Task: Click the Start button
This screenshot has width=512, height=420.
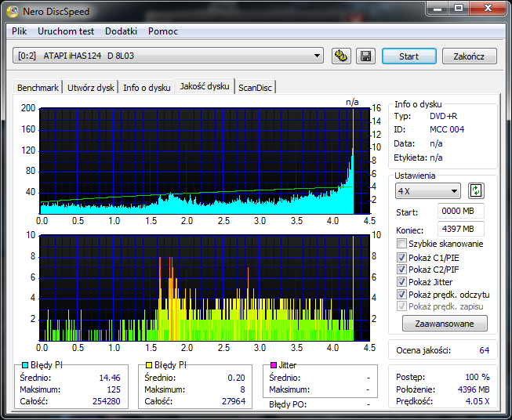Action: [409, 56]
